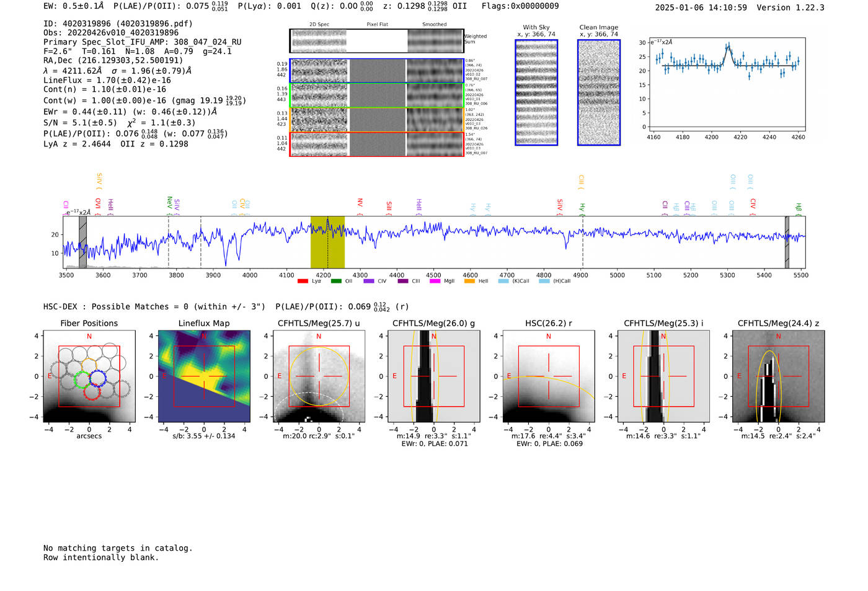Select the green-bordered 2D spectrum row

[376, 96]
